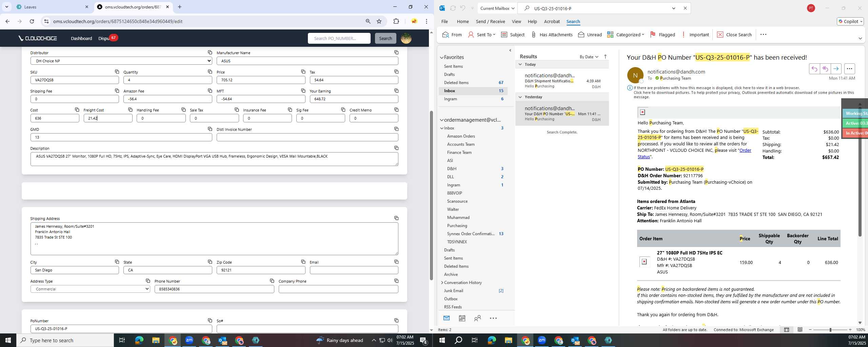Open more actions menu on email
The height and width of the screenshot is (347, 868).
[x=849, y=69]
